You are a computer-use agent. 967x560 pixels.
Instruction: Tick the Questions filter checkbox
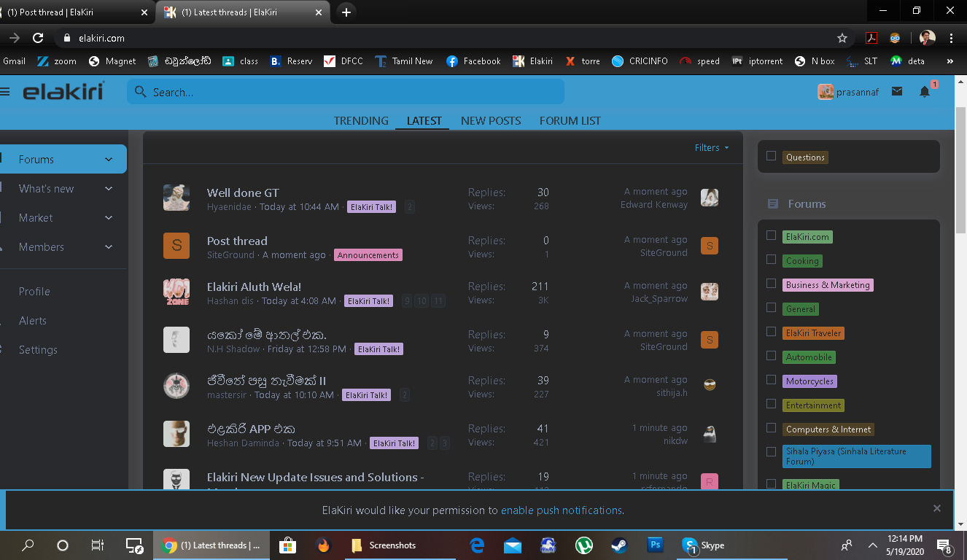coord(771,156)
